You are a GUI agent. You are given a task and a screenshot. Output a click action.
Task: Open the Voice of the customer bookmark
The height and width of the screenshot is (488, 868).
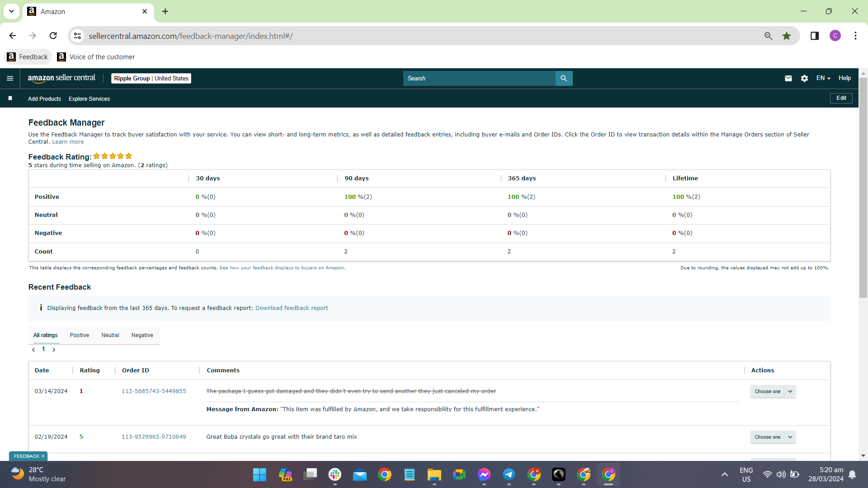pyautogui.click(x=96, y=57)
